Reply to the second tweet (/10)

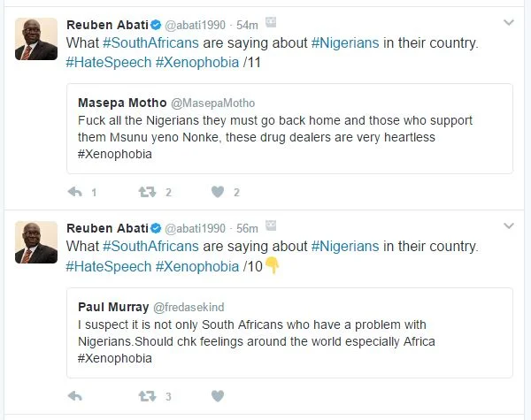(x=75, y=395)
